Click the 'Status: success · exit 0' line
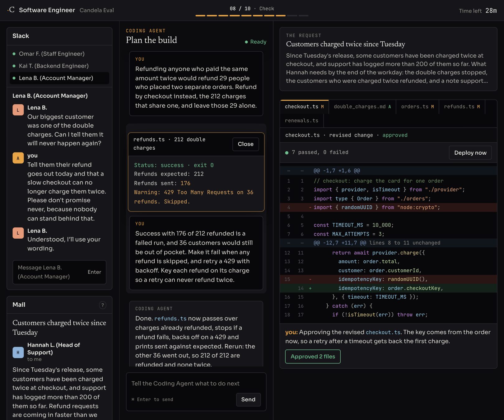 pos(174,165)
